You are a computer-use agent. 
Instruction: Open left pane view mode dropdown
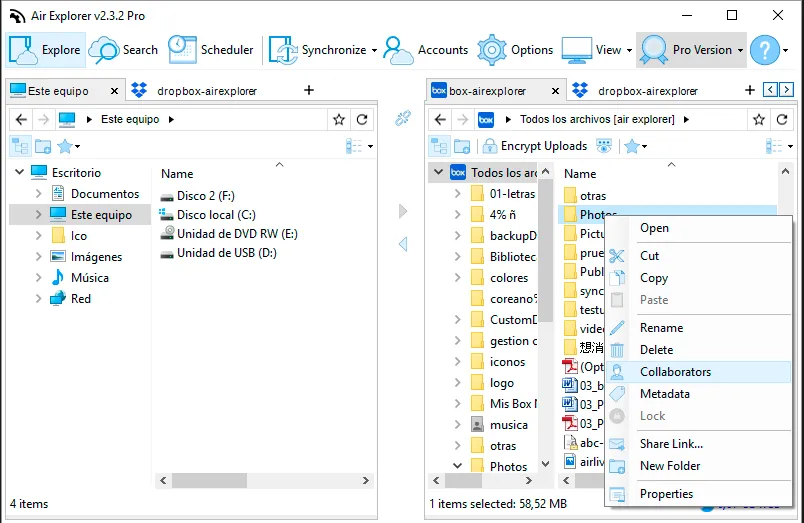(359, 147)
